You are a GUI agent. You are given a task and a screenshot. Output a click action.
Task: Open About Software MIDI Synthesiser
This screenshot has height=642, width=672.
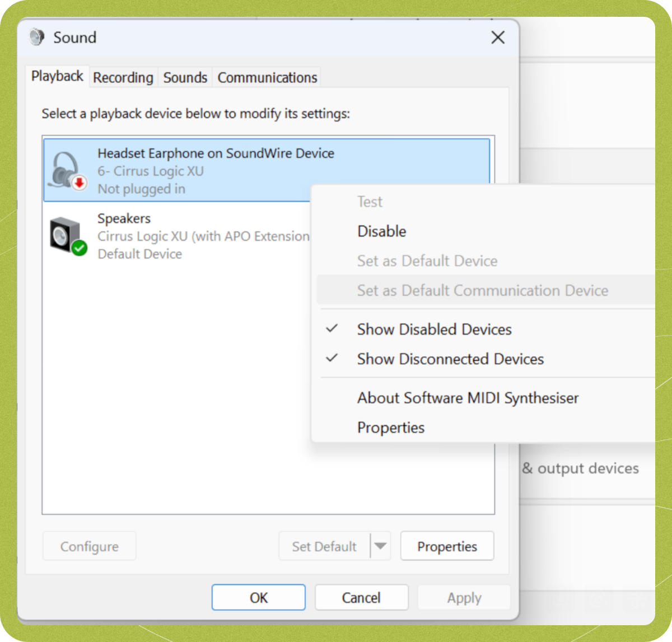468,398
